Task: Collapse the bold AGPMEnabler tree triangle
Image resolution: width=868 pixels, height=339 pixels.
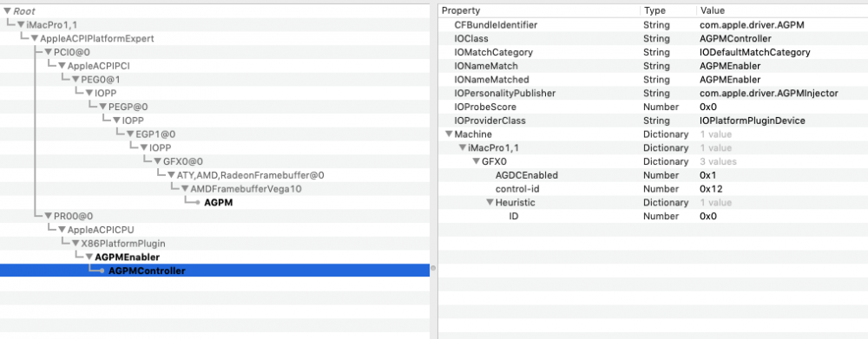Action: pyautogui.click(x=89, y=258)
